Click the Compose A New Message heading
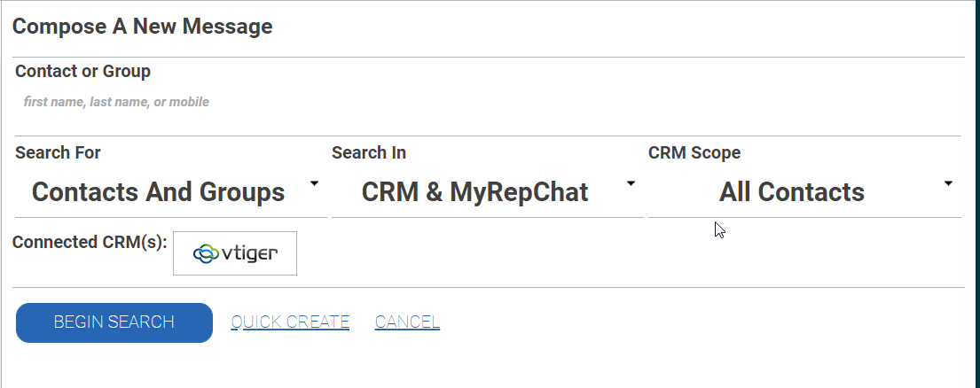 142,27
